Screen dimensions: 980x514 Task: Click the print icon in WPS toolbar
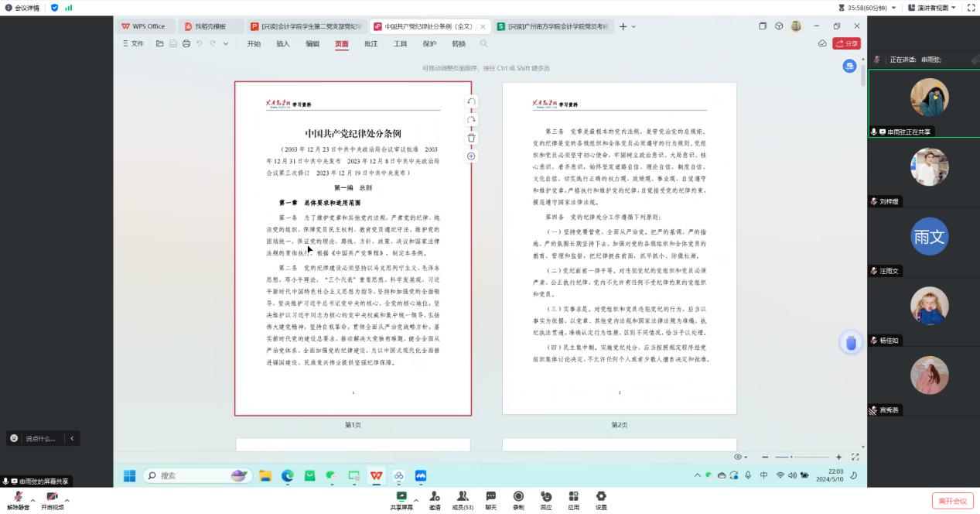[x=186, y=44]
